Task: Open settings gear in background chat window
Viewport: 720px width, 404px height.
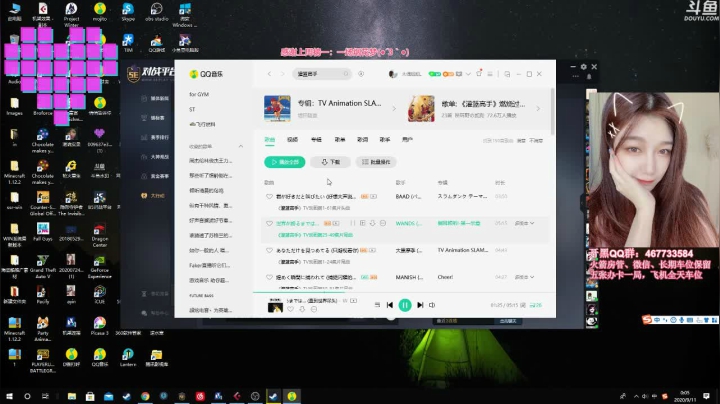Action: coord(583,67)
